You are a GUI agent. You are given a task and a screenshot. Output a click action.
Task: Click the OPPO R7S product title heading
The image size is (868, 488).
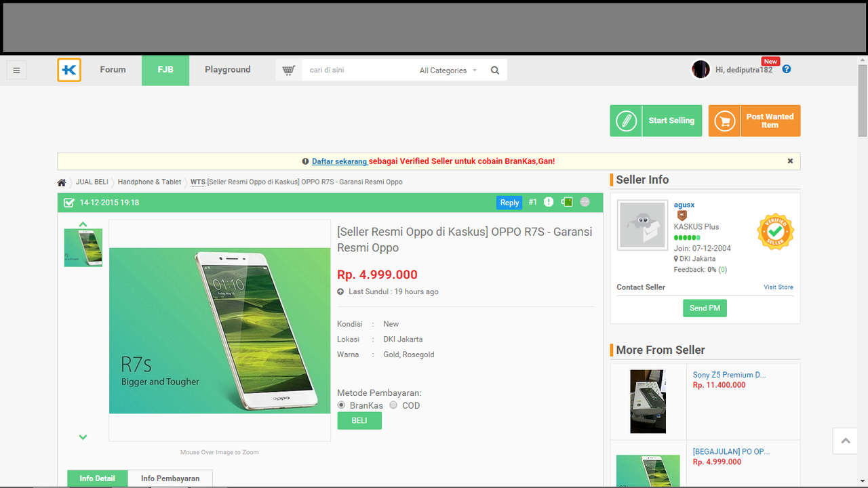(x=465, y=239)
